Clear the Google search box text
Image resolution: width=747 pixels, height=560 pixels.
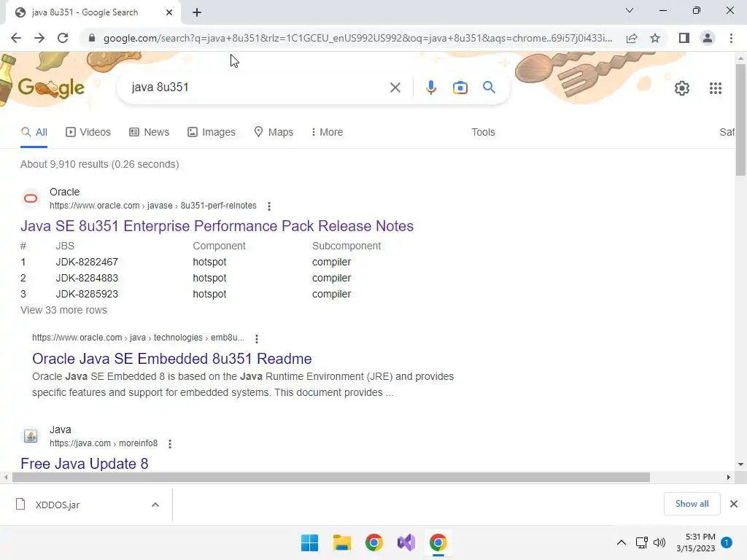395,87
